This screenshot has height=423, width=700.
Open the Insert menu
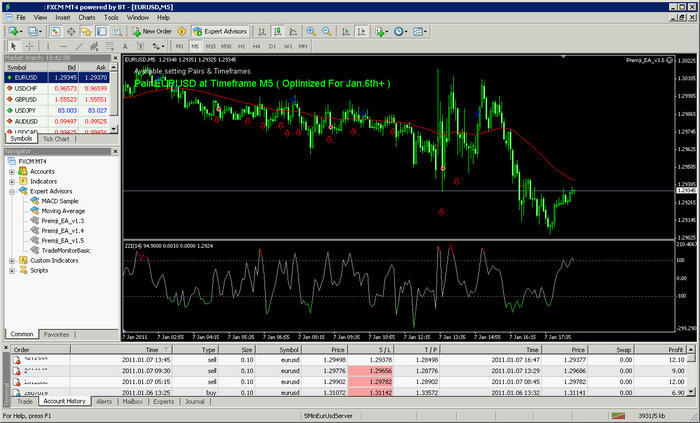click(63, 18)
